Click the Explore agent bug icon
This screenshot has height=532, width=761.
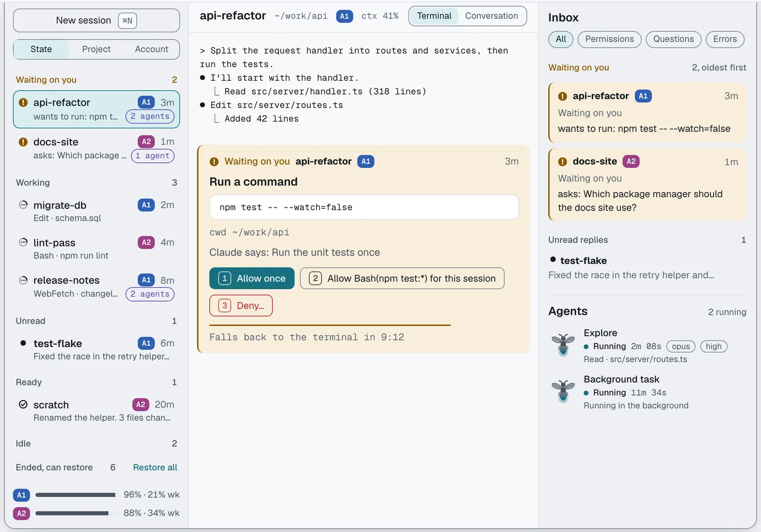point(563,344)
